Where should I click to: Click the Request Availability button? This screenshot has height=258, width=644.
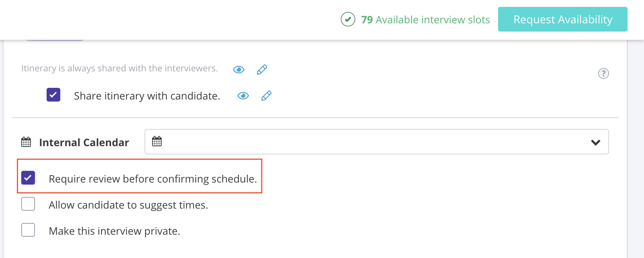click(x=562, y=20)
